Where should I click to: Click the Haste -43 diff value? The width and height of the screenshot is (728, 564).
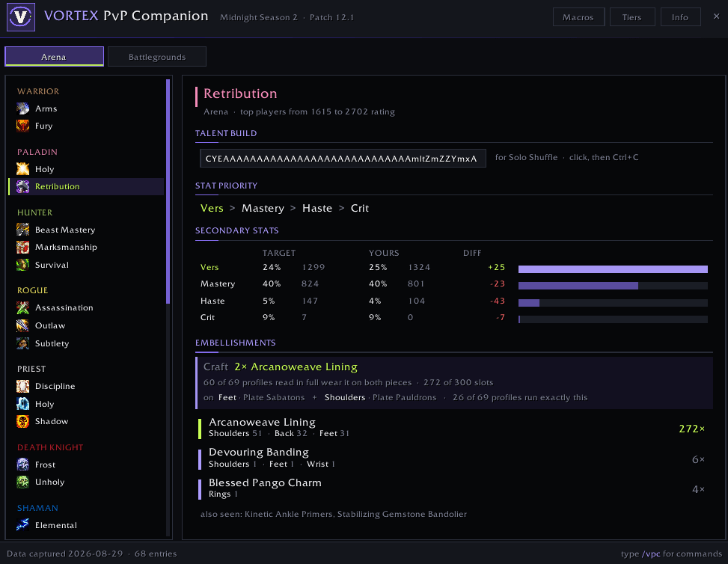point(498,301)
